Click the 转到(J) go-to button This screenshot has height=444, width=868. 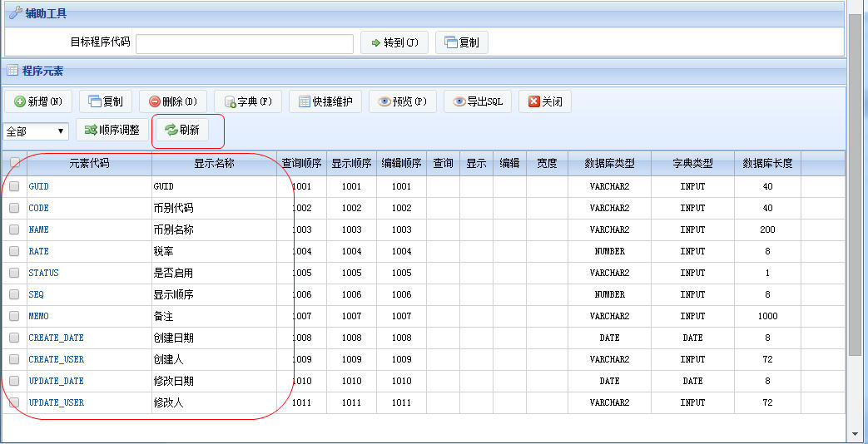394,42
